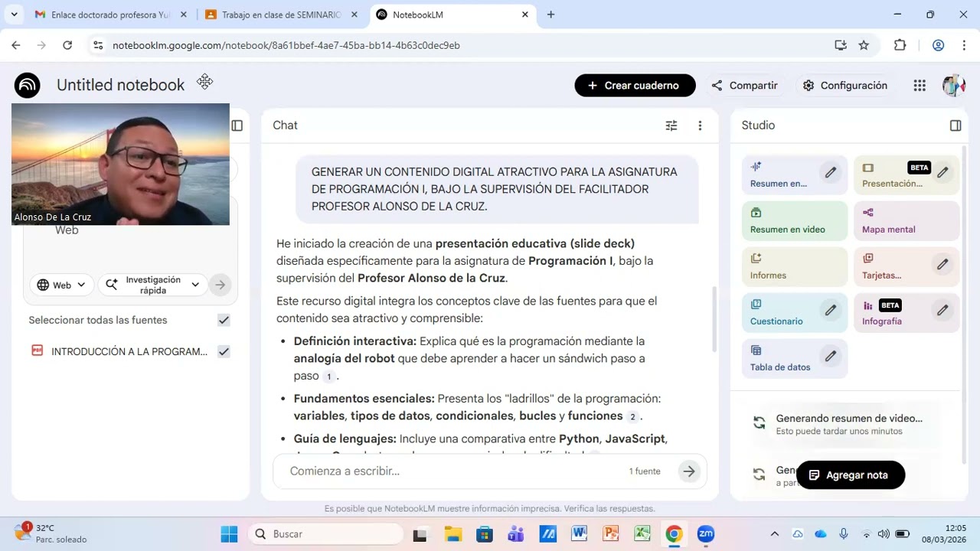
Task: Generate Resumen en video
Action: 795,221
